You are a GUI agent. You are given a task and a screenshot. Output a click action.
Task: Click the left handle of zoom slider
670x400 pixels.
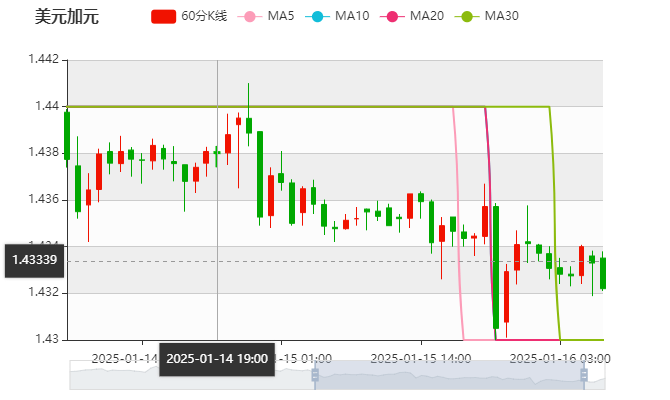pos(313,375)
